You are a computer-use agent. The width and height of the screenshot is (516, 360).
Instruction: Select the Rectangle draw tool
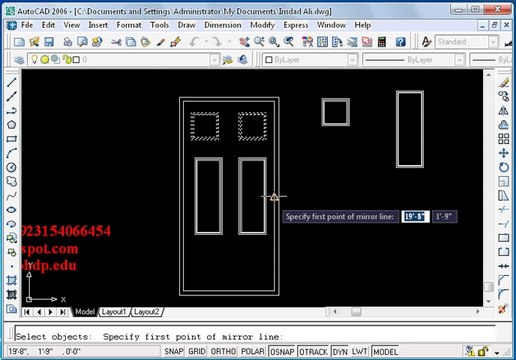pos(11,139)
